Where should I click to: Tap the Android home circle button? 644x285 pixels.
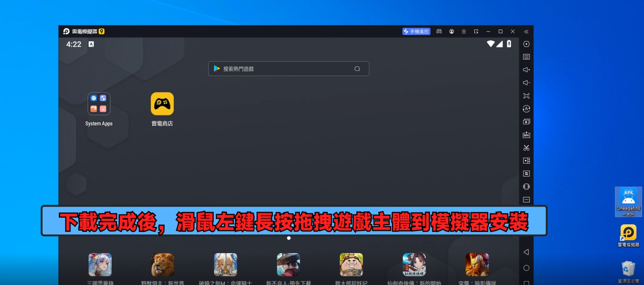pos(526,268)
